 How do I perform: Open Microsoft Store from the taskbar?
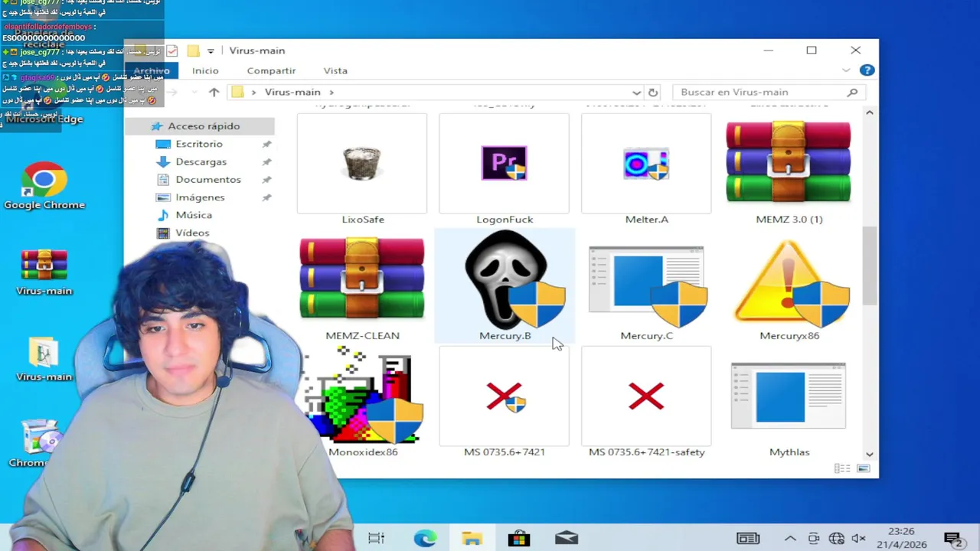[519, 539]
